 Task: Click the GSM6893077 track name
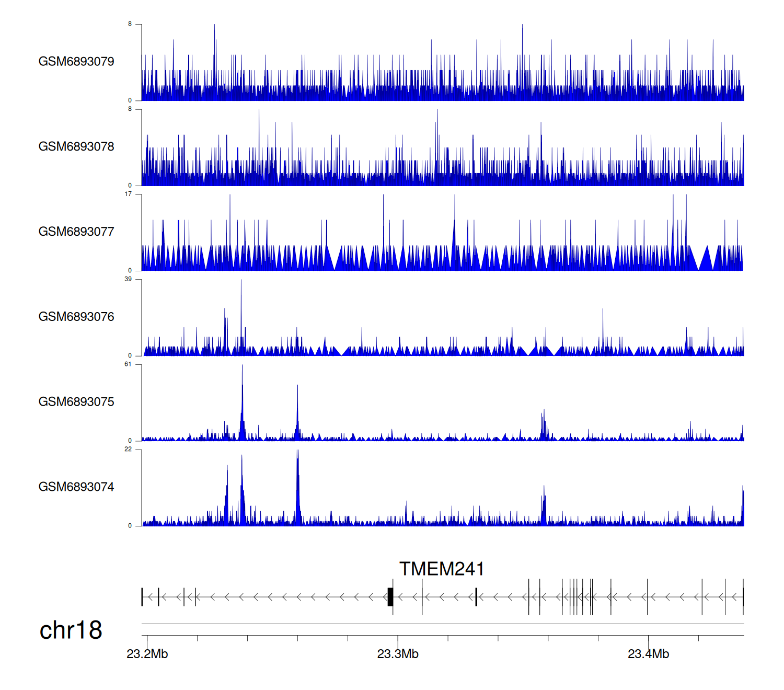click(x=76, y=232)
